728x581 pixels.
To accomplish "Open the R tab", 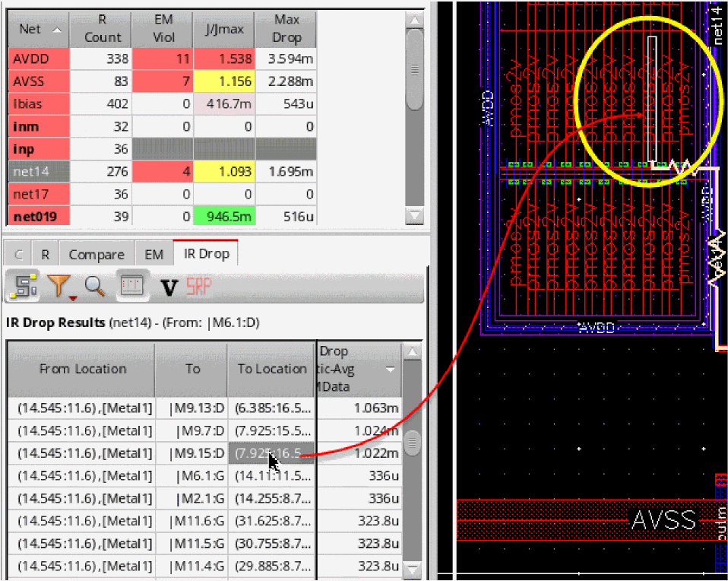I will pyautogui.click(x=45, y=255).
